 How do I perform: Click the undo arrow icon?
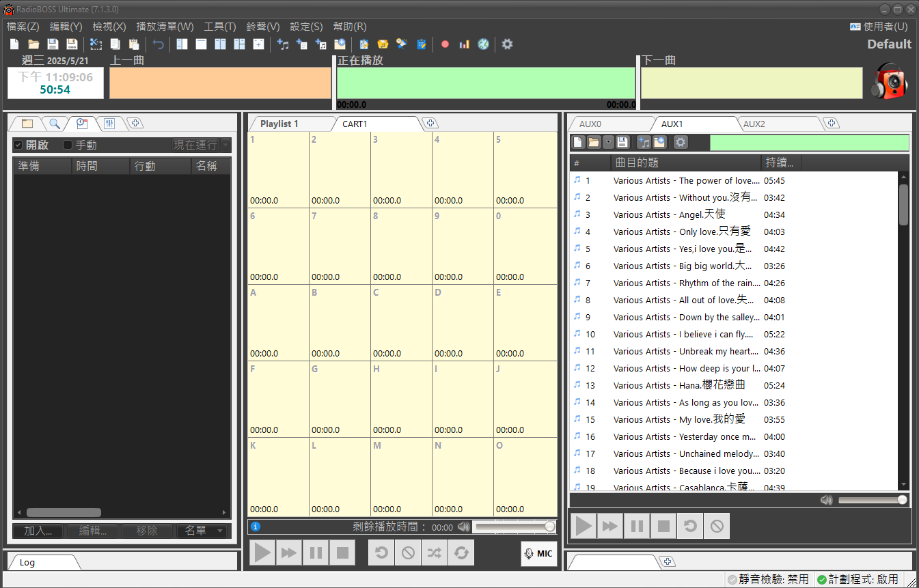(x=159, y=44)
